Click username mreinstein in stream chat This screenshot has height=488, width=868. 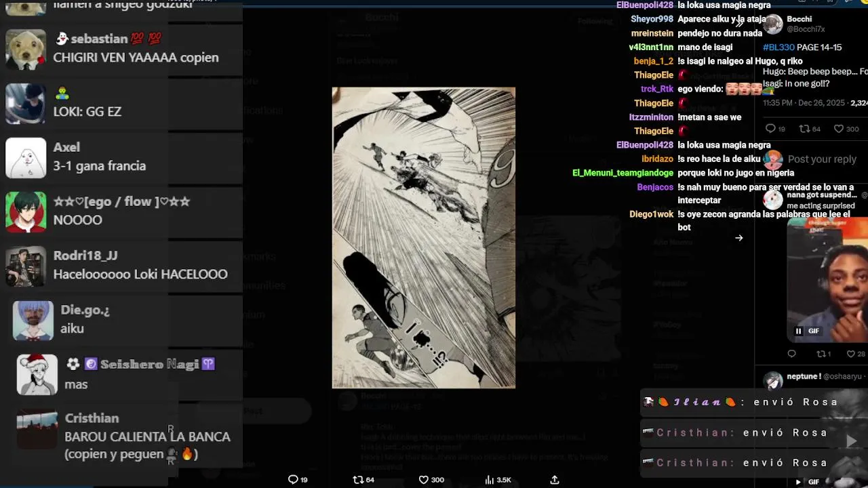652,33
